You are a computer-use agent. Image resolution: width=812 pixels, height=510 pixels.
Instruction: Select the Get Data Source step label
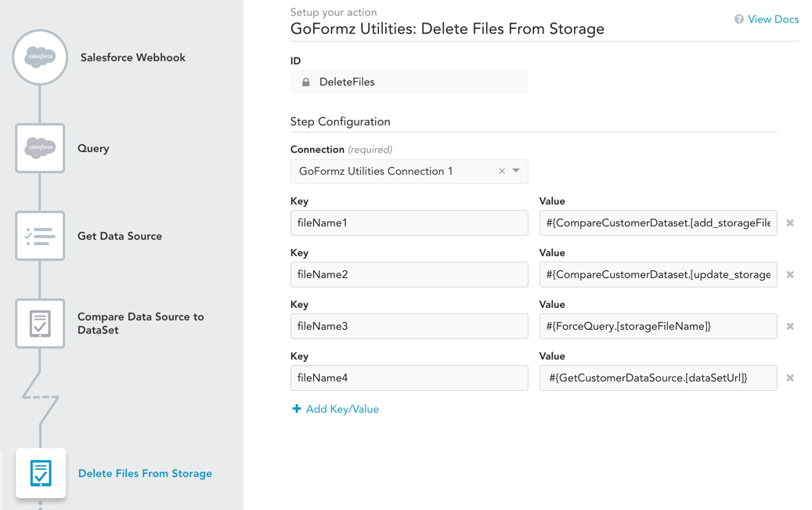click(x=120, y=236)
